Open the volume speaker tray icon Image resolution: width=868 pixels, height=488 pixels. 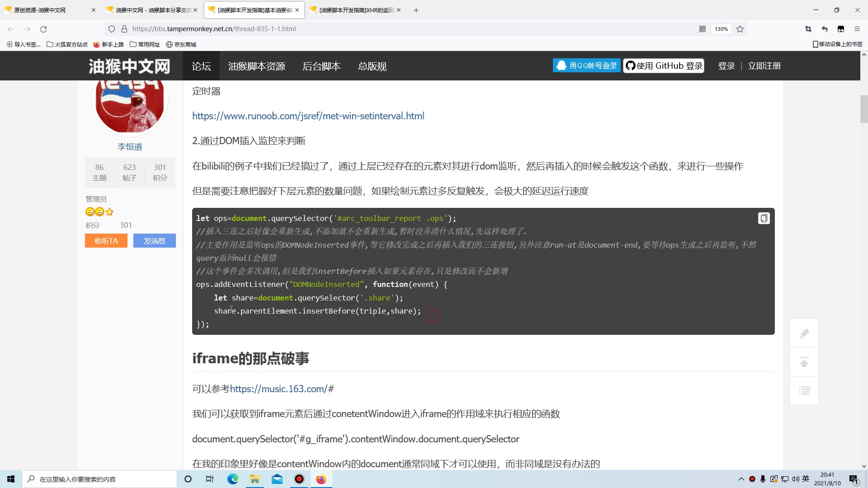(796, 479)
